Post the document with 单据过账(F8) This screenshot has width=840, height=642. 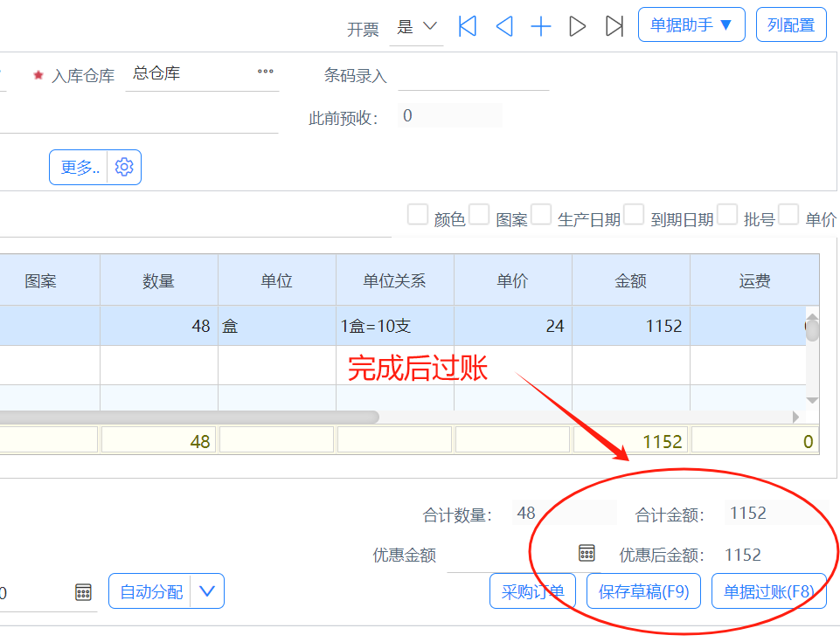[x=768, y=591]
